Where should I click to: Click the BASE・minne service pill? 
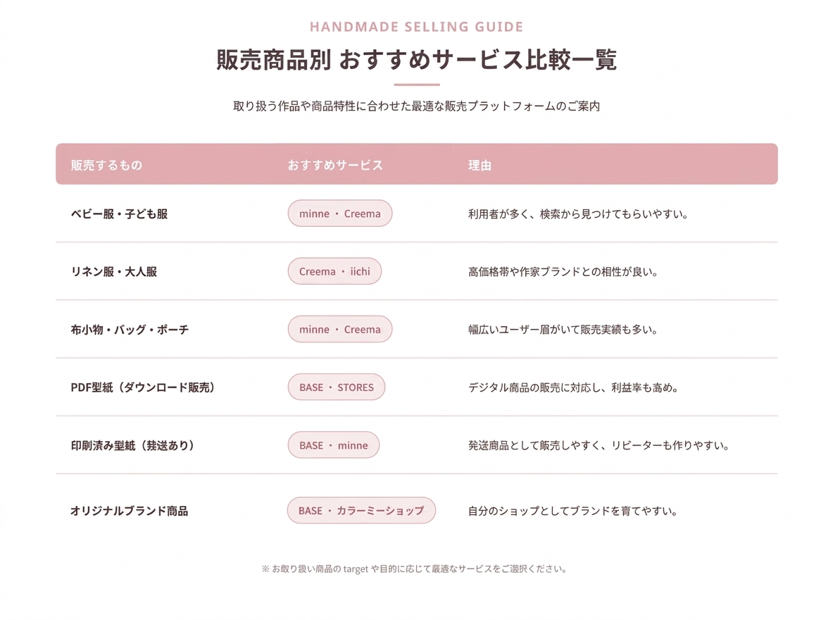pos(333,445)
